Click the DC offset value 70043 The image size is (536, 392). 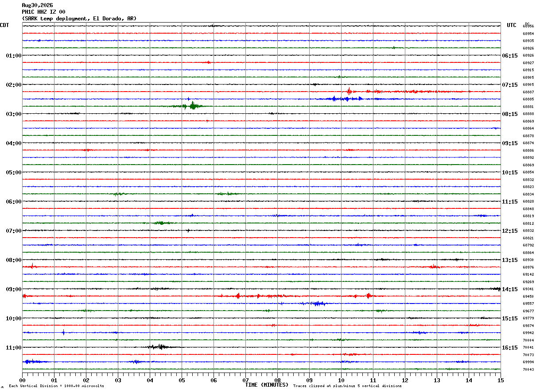[528, 369]
